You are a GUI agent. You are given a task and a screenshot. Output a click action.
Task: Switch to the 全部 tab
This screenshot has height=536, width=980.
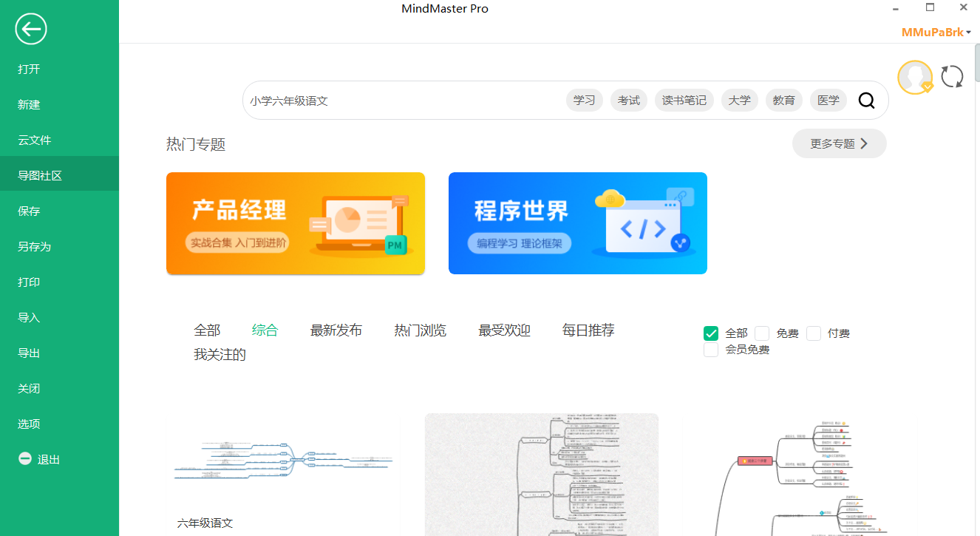pos(207,330)
